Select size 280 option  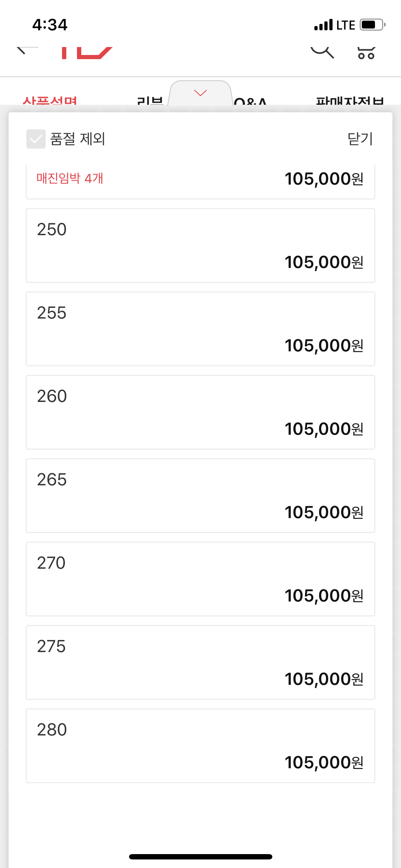pos(200,746)
